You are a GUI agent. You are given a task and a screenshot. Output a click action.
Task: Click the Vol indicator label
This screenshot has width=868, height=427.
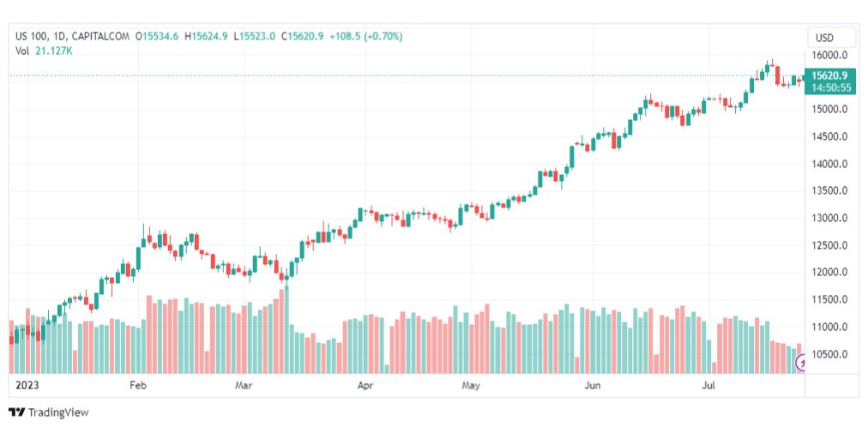point(22,51)
